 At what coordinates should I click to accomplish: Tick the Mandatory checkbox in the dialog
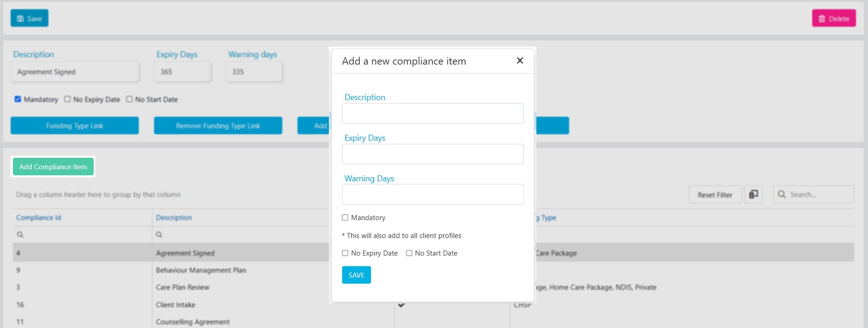click(x=345, y=217)
